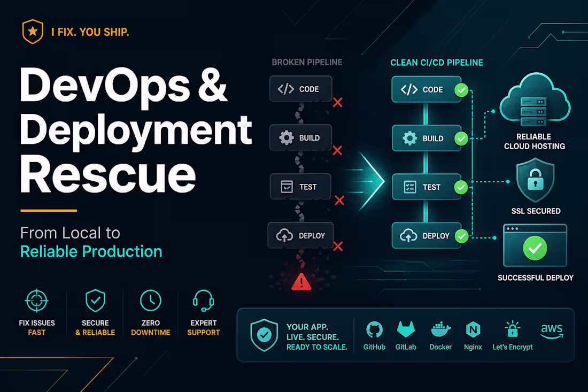Click the red X next to broken DEPLOY

click(x=338, y=247)
